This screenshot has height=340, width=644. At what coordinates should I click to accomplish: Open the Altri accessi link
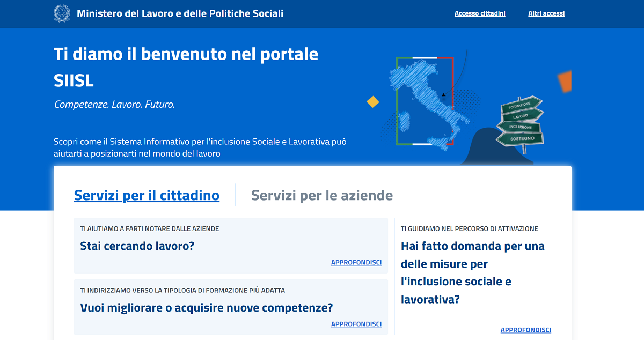[x=546, y=13]
